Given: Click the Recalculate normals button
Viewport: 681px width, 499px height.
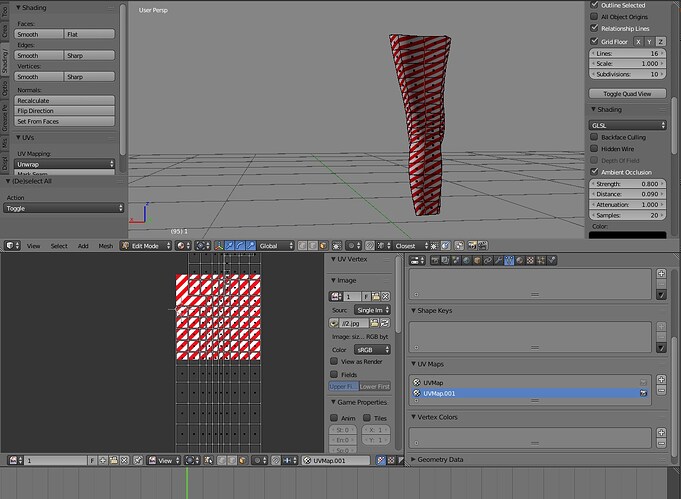Looking at the screenshot, I should coord(65,100).
